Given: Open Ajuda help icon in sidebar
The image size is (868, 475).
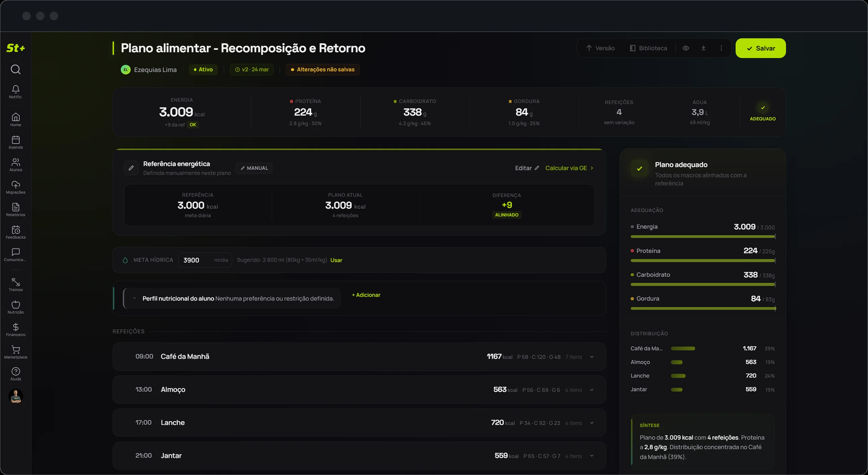Looking at the screenshot, I should click(16, 374).
